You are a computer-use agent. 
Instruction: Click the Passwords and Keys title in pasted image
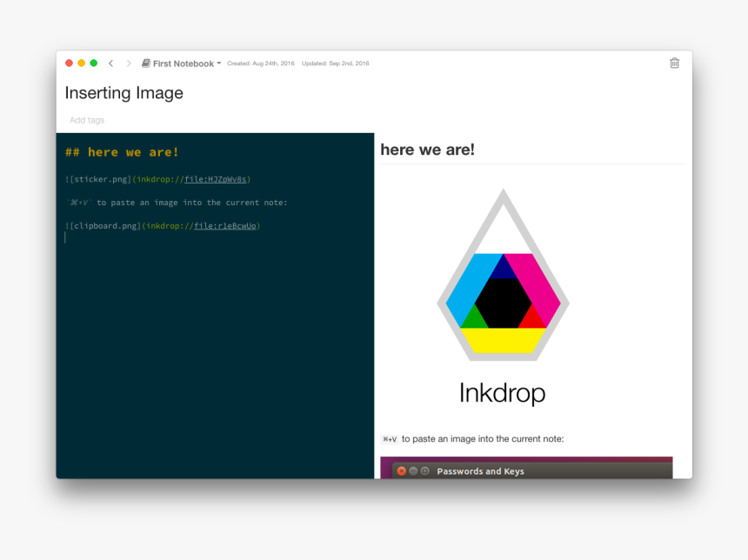[x=480, y=471]
